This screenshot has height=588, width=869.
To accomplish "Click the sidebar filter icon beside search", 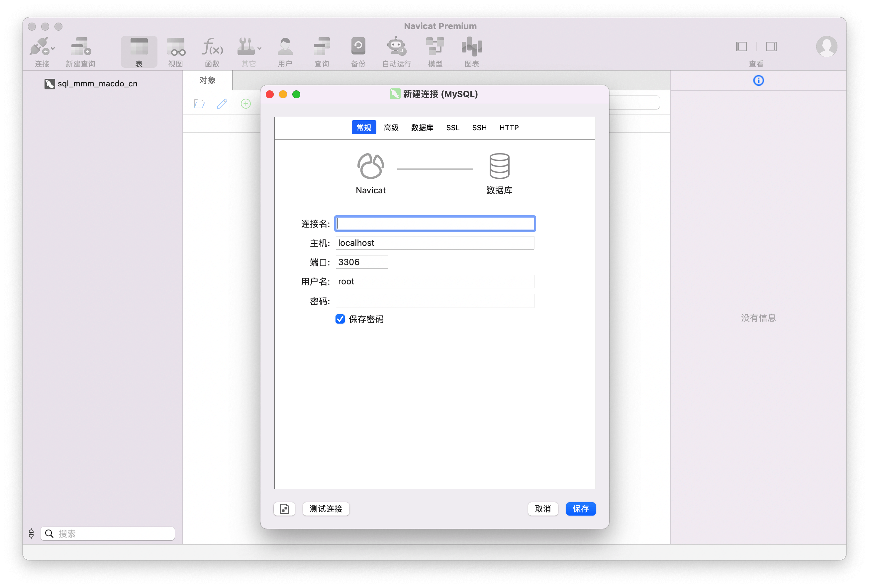I will 32,534.
